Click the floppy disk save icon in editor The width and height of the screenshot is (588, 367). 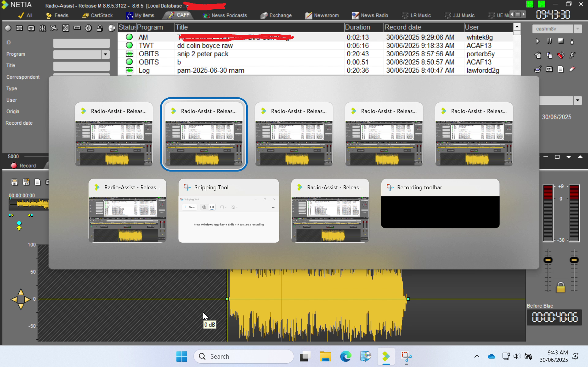point(14,182)
